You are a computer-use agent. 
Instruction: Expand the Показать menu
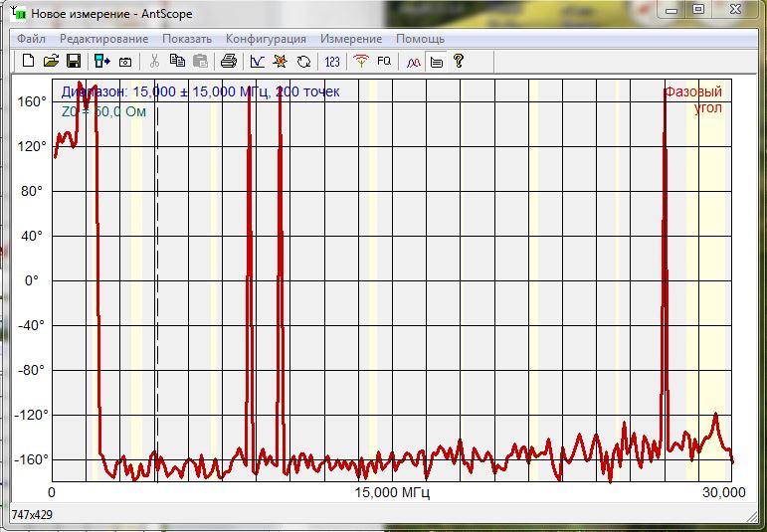[x=187, y=39]
